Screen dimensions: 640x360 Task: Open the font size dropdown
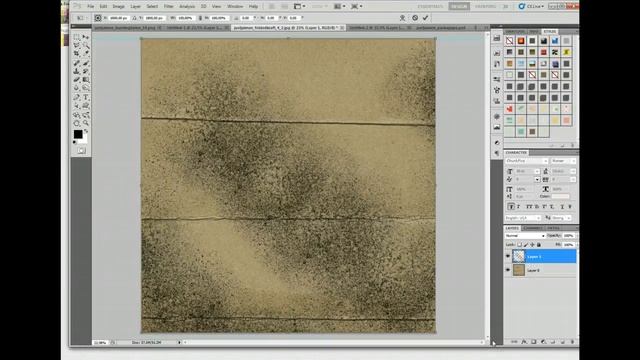(537, 171)
